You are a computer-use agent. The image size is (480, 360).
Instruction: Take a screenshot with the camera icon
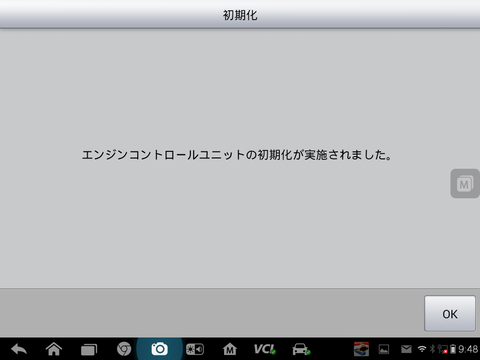[159, 349]
